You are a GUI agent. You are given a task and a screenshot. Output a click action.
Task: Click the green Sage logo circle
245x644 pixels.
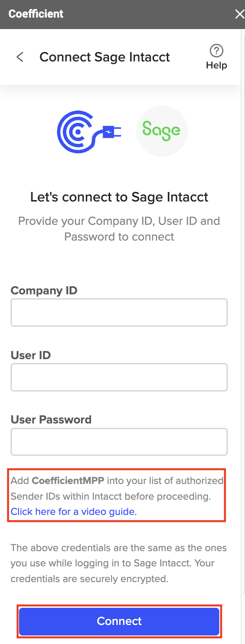click(162, 131)
